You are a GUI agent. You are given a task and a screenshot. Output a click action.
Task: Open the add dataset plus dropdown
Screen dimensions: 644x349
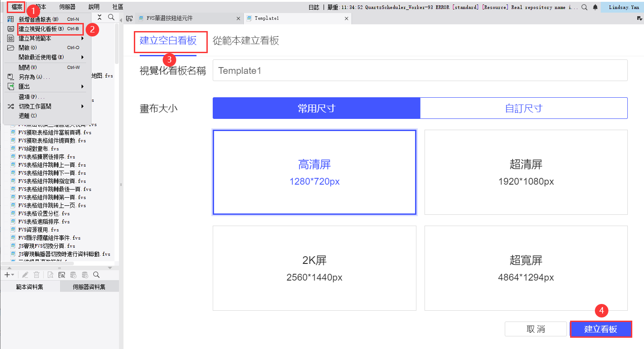click(x=9, y=275)
